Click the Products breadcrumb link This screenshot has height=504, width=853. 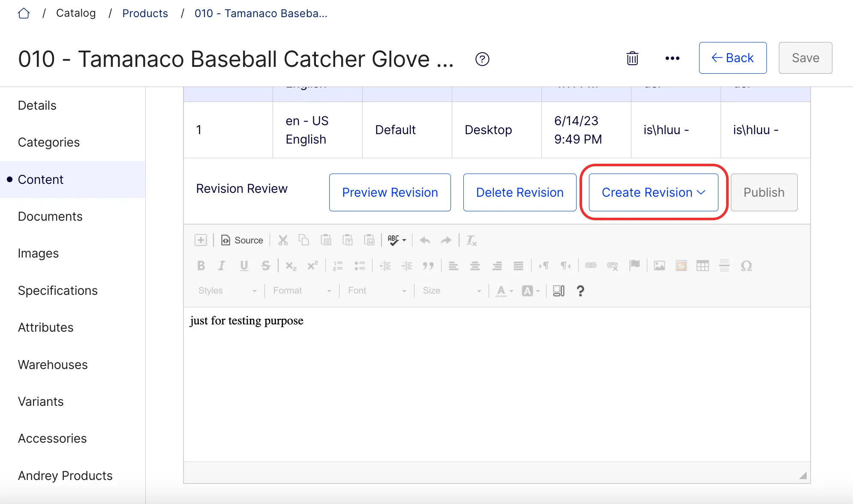(x=145, y=13)
